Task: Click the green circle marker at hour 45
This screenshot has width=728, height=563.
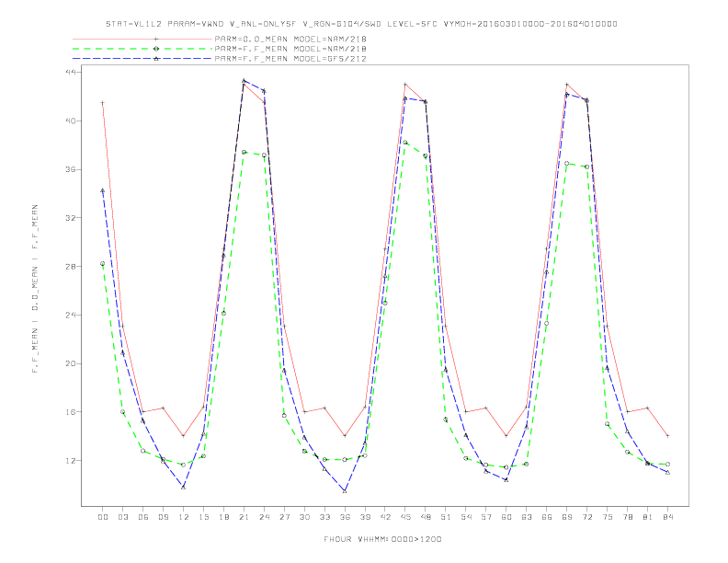Action: click(x=405, y=143)
